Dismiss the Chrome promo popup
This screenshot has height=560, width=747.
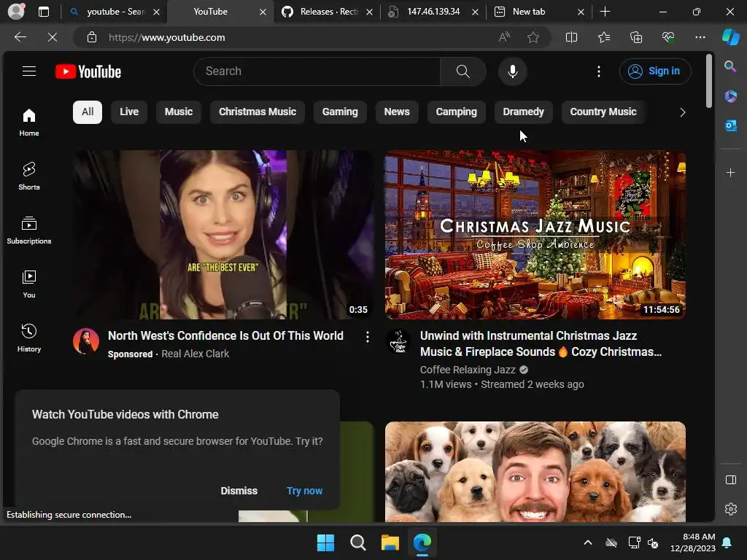239,491
